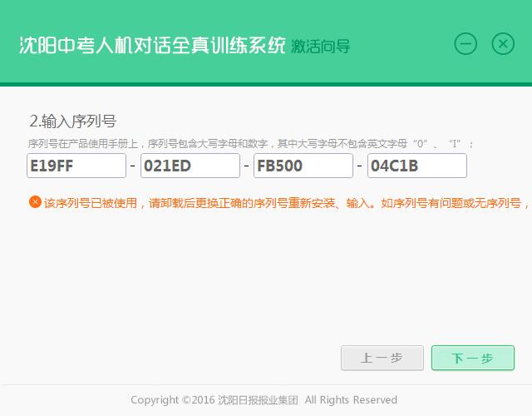This screenshot has height=416, width=532.
Task: Click the 2.输入序列号 heading
Action: [73, 121]
